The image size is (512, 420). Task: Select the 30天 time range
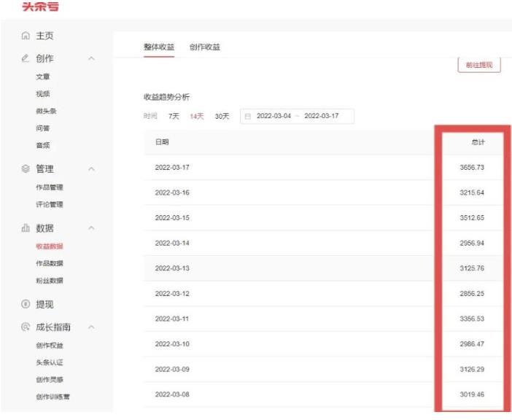pyautogui.click(x=222, y=116)
